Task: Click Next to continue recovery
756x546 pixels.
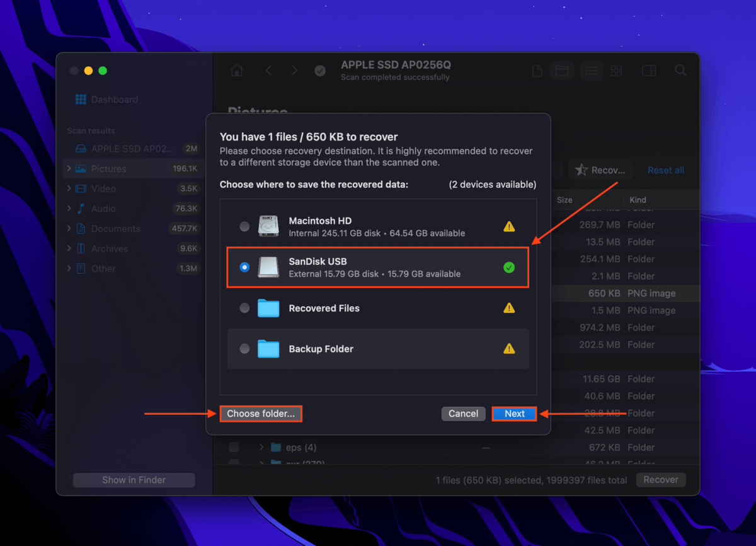Action: click(514, 414)
